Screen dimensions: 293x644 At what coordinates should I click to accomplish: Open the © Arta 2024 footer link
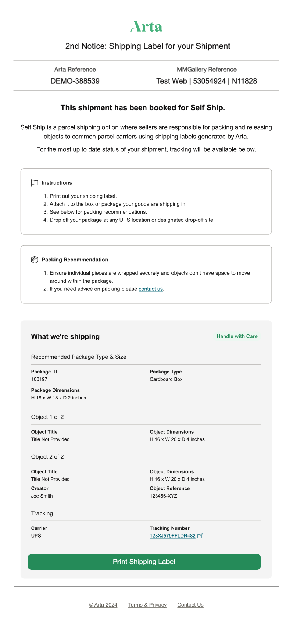point(103,605)
